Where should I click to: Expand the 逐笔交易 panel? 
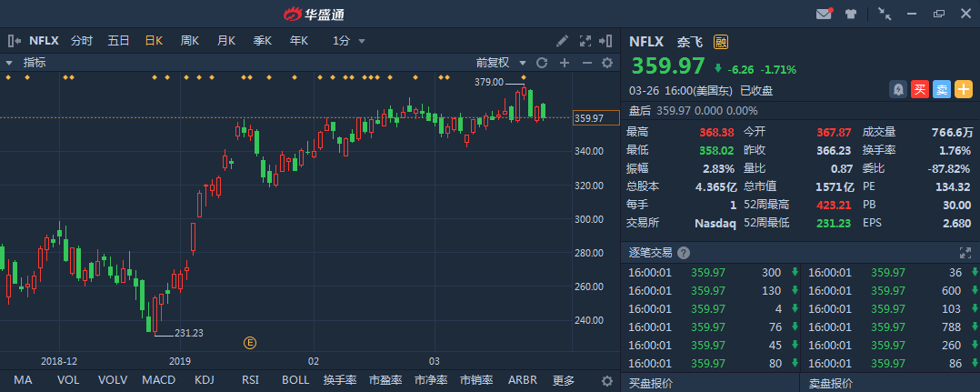[965, 253]
